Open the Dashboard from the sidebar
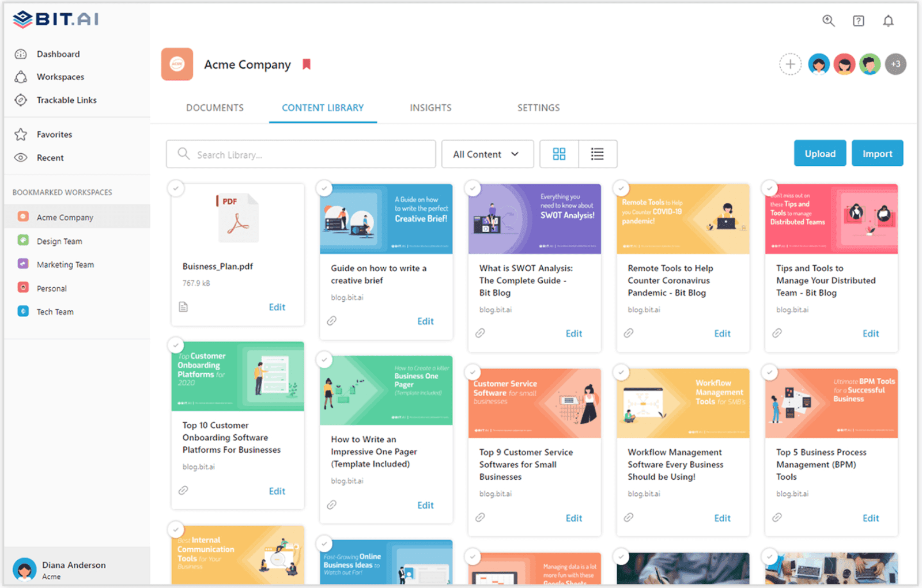 58,54
